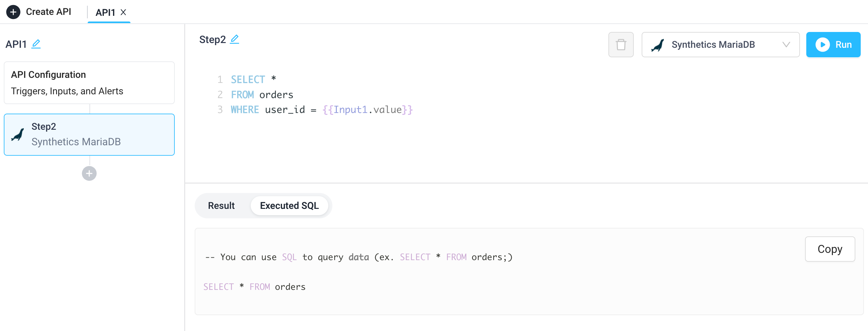This screenshot has width=868, height=331.
Task: Add a new step with the plus icon
Action: (x=89, y=173)
